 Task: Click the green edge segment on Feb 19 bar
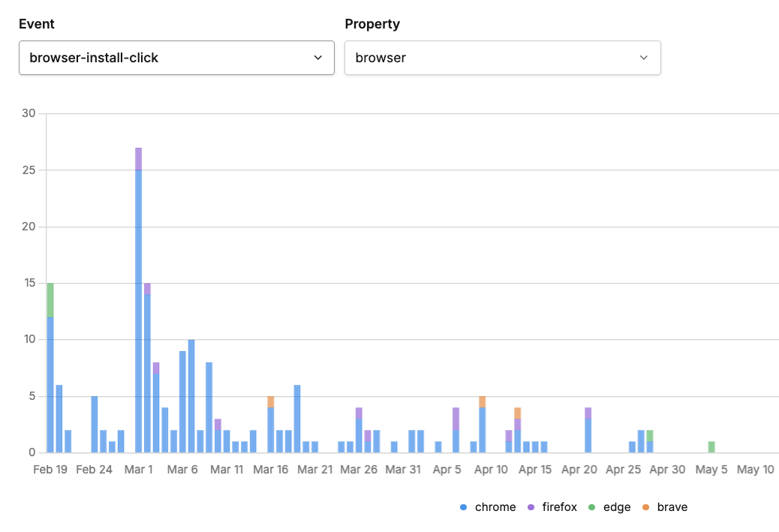pos(50,300)
